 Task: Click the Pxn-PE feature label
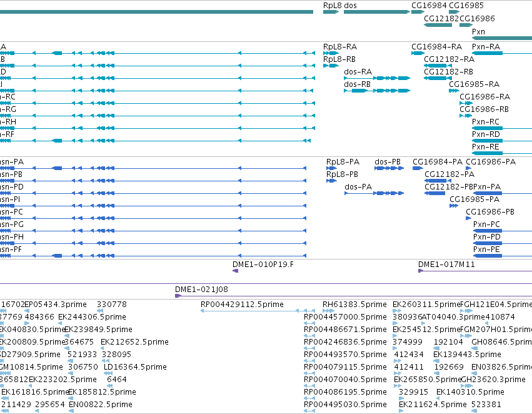(x=486, y=250)
